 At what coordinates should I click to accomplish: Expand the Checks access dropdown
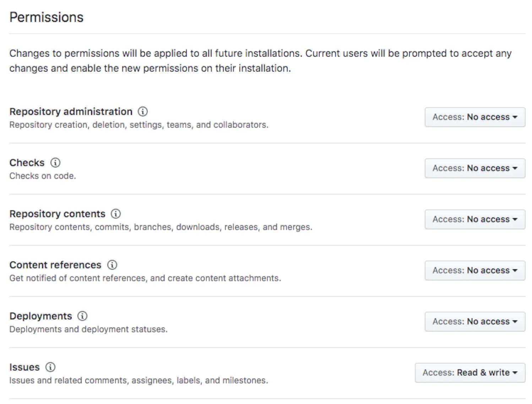point(474,168)
